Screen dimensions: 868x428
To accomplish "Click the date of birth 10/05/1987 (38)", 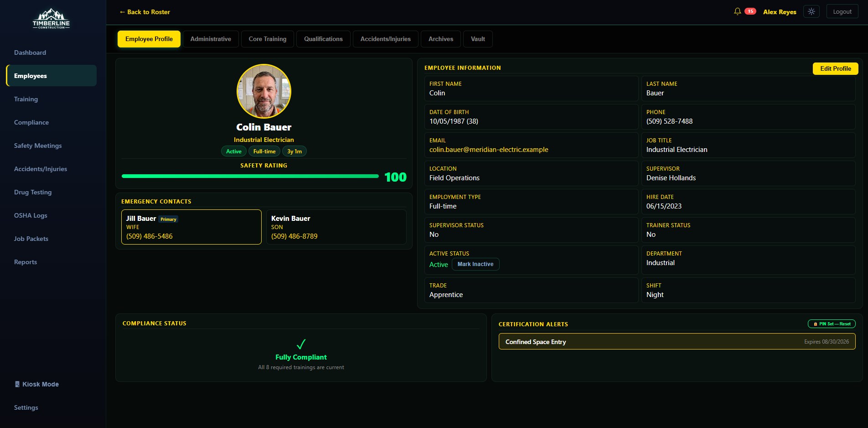I will pyautogui.click(x=454, y=121).
